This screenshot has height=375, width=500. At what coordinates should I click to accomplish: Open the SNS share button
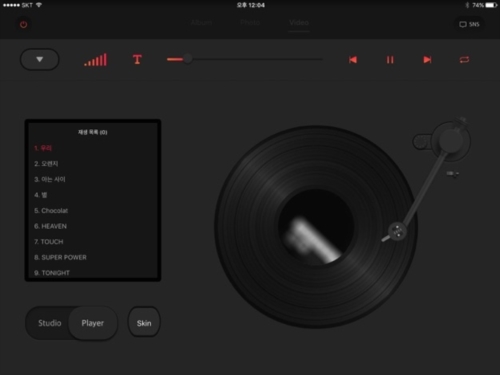(469, 24)
